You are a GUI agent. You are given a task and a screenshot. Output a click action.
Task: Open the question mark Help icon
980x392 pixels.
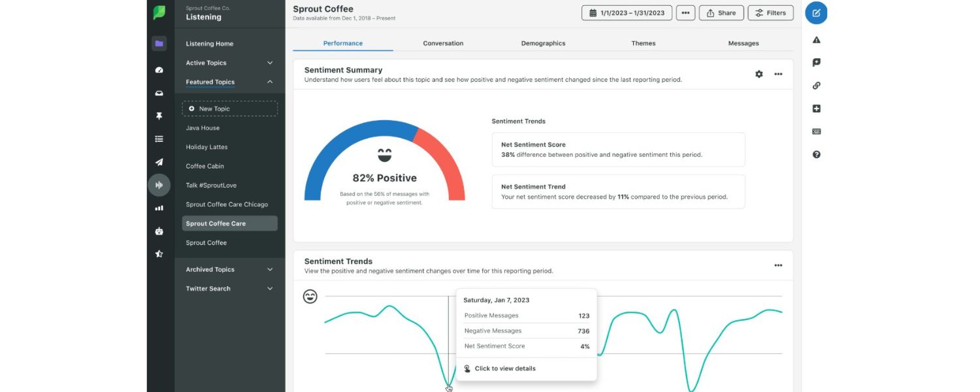click(x=816, y=155)
